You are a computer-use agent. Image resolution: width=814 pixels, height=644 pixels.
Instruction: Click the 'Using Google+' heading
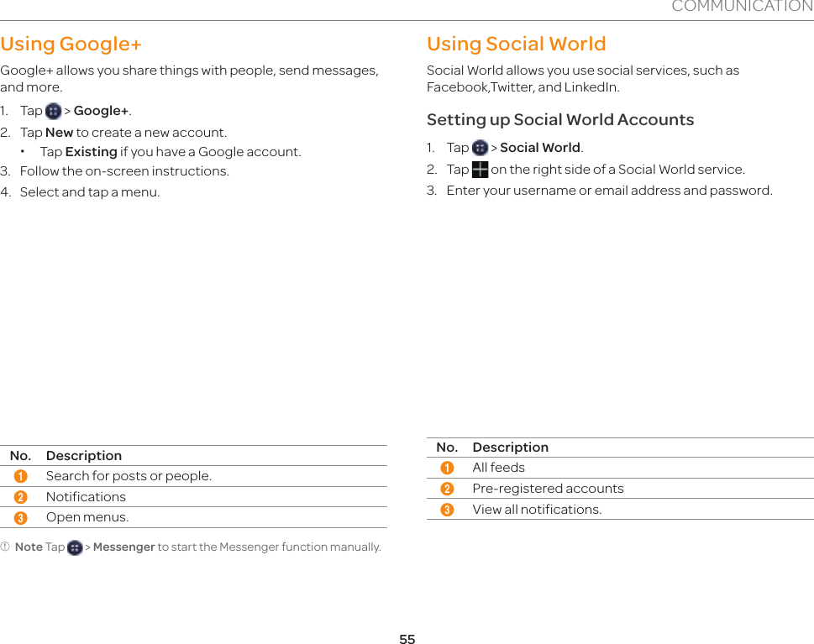71,45
